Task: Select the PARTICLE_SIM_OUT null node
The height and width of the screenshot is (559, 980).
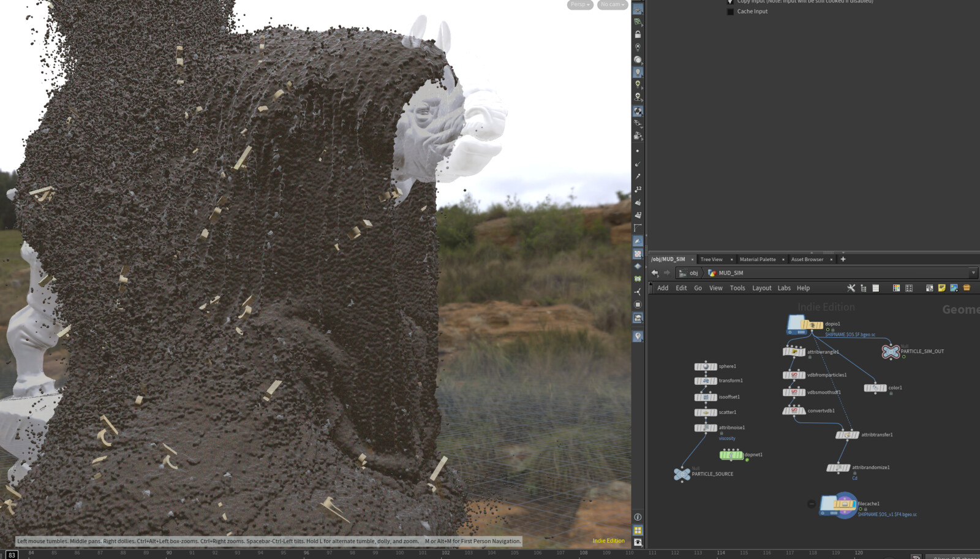Action: 891,352
